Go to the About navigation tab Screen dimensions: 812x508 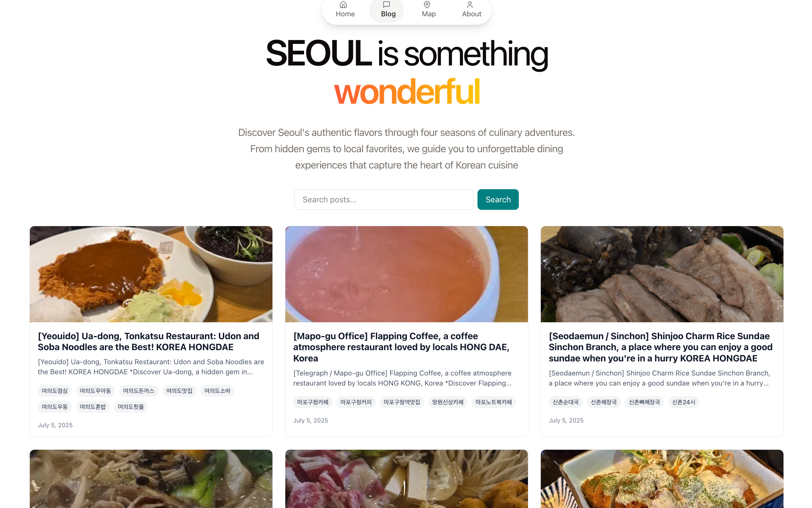pos(471,10)
